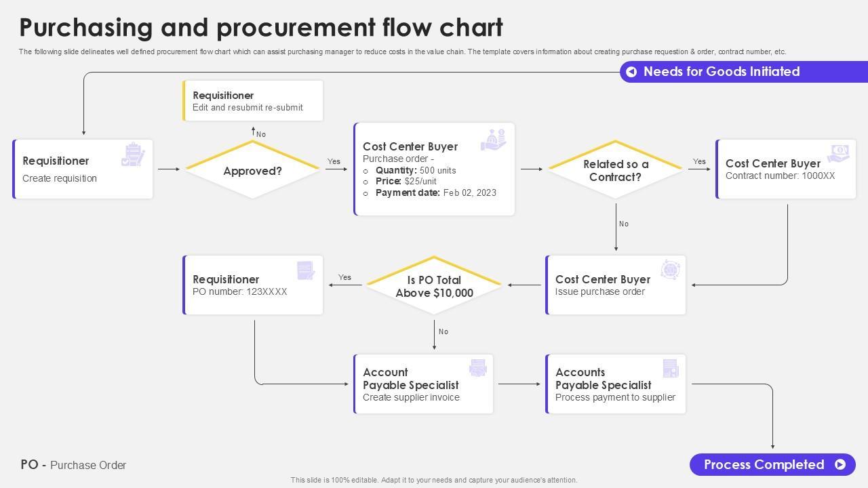
Task: Click the invoice icon in Create supplier invoice box
Action: (x=478, y=368)
